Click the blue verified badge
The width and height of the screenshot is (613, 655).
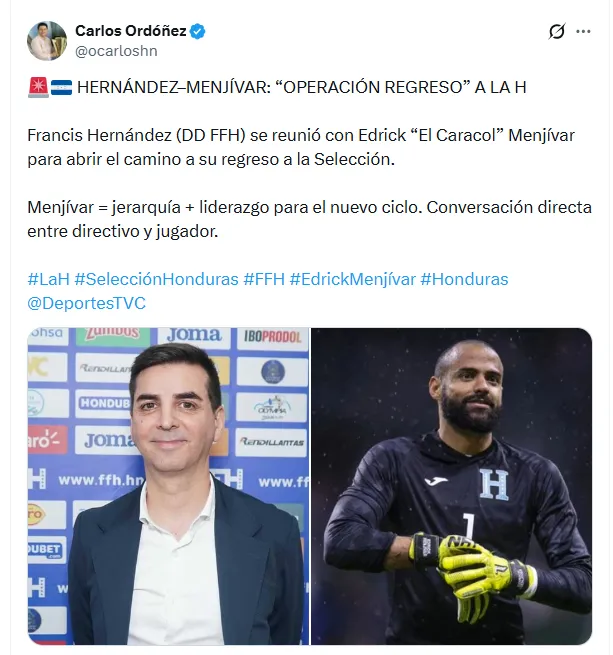197,31
